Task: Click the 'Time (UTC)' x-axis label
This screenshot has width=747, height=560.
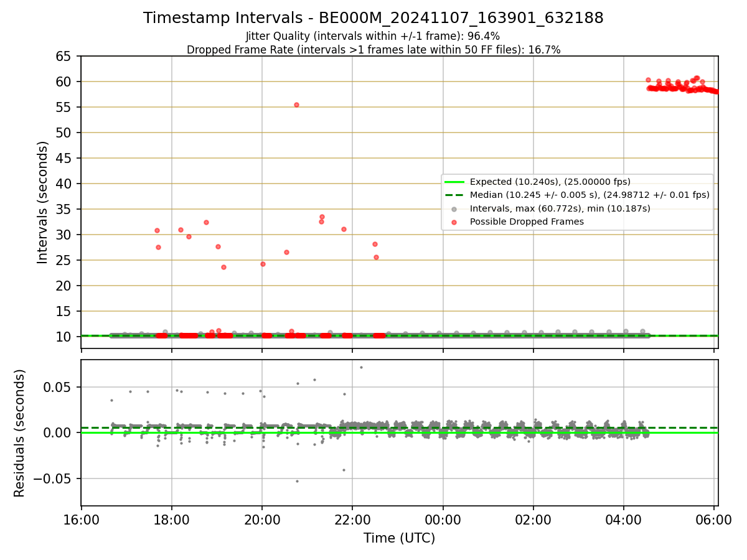Action: (399, 538)
